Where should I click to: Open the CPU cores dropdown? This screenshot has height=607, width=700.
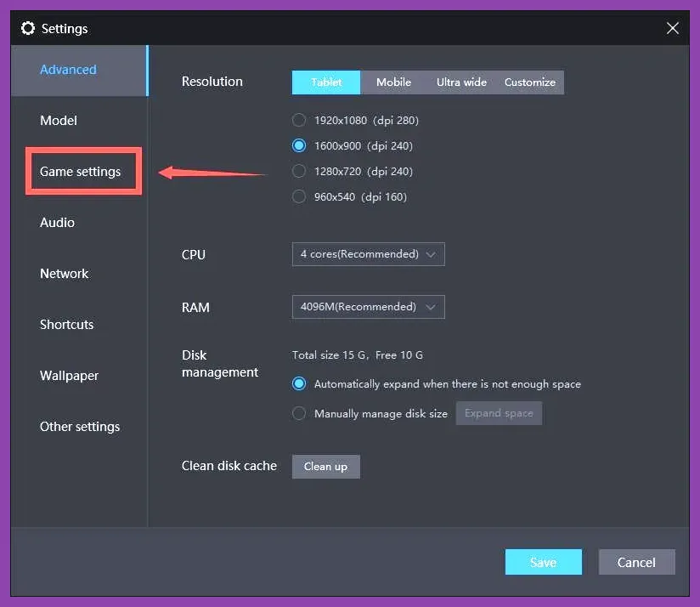[369, 254]
